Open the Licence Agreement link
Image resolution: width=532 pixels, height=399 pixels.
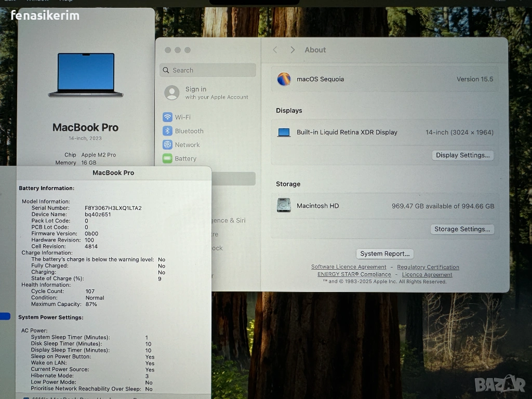coord(427,274)
